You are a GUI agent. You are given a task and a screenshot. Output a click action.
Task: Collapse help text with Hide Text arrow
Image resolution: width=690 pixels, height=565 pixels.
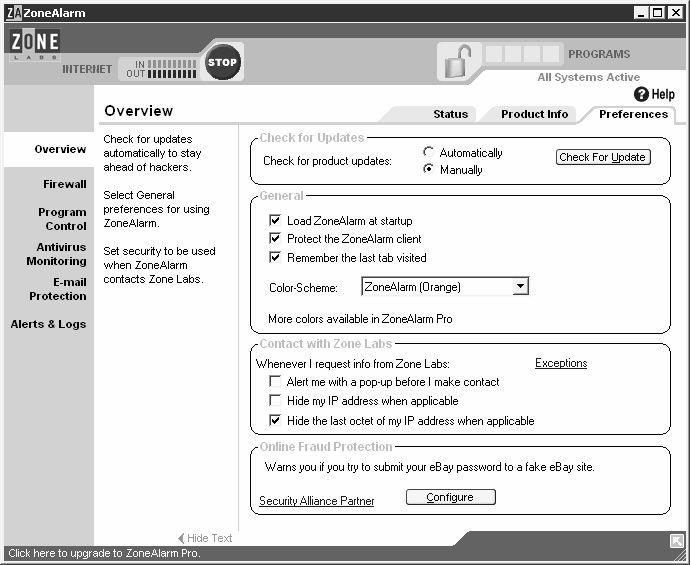click(205, 538)
